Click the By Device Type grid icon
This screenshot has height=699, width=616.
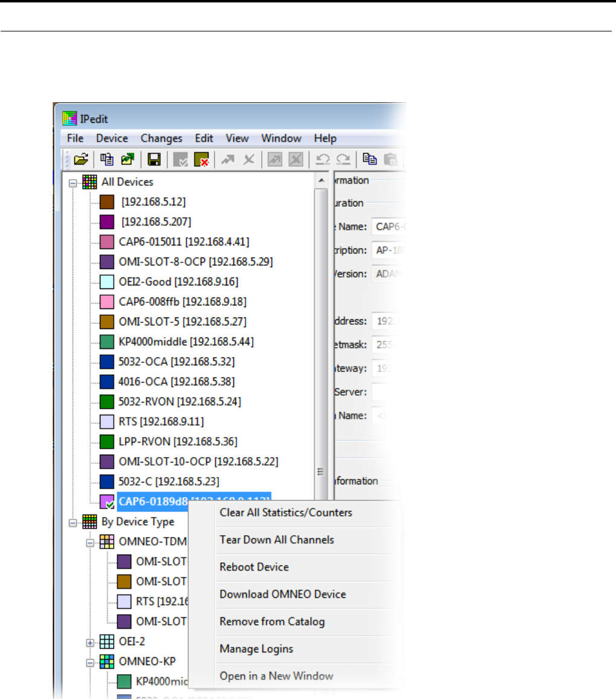click(x=89, y=522)
